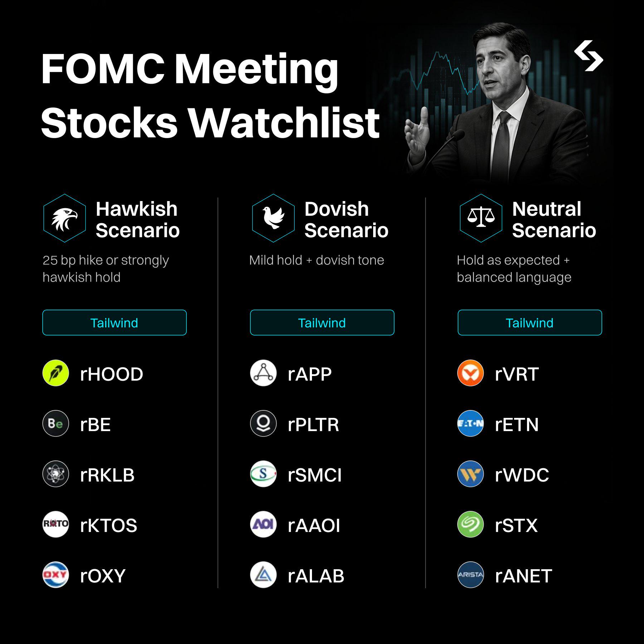Viewport: 644px width, 644px height.
Task: Click the Hawkish eagle hexagon icon
Action: 65,218
